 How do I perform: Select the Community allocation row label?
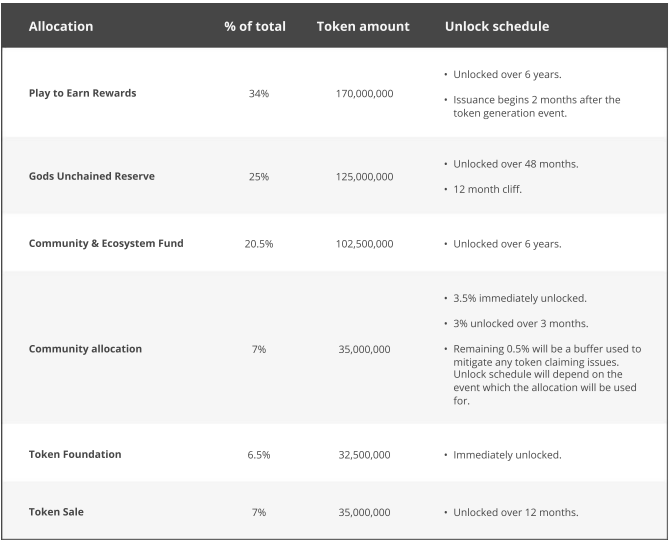[x=85, y=349]
